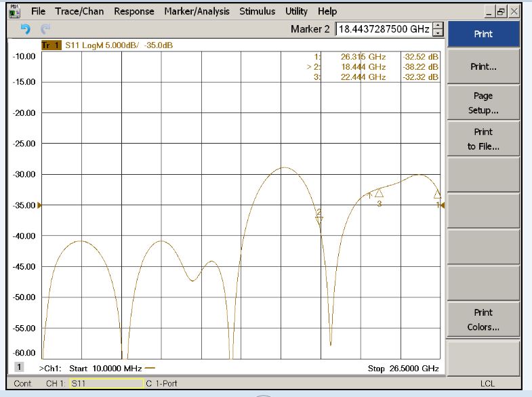Click the CH 1: status label
Image resolution: width=532 pixels, height=397 pixels.
56,383
